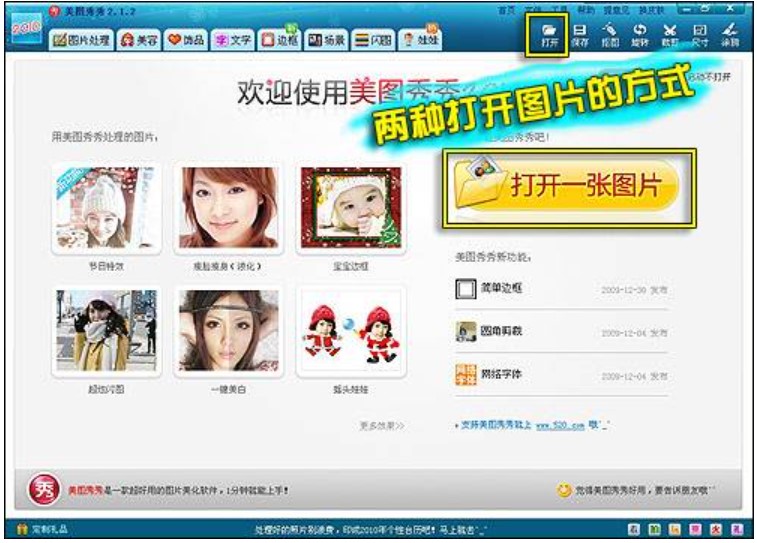Open the 尺寸 (Size) toolbar icon

coord(700,35)
